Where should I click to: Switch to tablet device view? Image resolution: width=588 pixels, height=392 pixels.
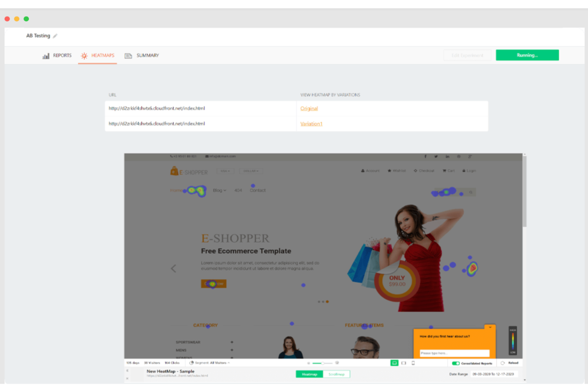[x=404, y=363]
